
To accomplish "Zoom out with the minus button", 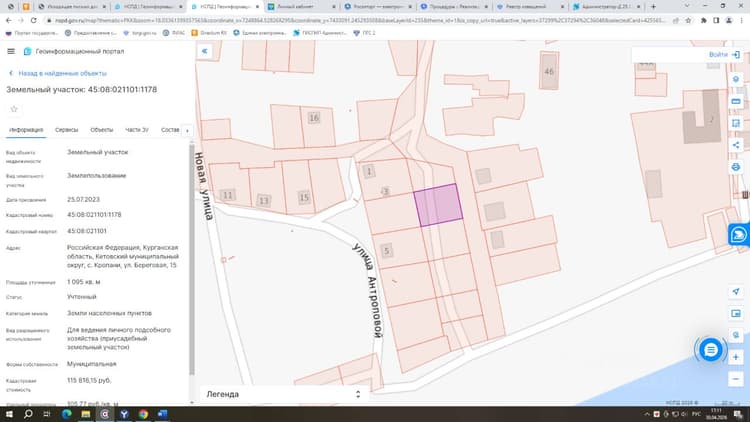I will (736, 379).
